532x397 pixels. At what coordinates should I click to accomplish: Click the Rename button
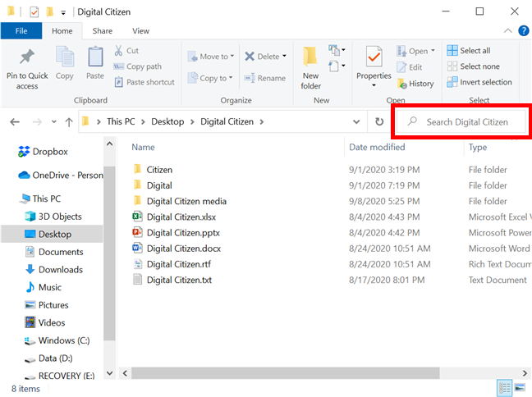pyautogui.click(x=265, y=78)
